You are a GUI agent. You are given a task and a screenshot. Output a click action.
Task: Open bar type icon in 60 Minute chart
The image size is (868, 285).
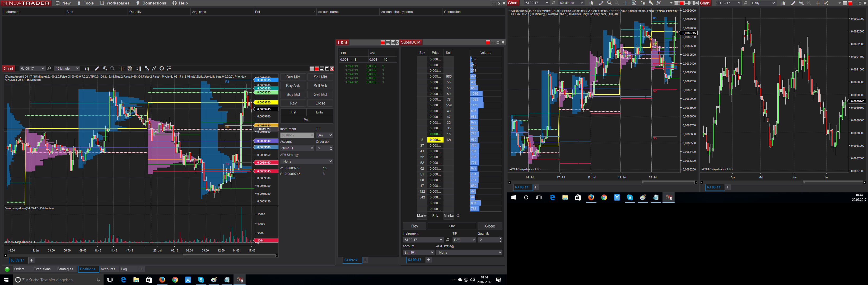pos(591,3)
